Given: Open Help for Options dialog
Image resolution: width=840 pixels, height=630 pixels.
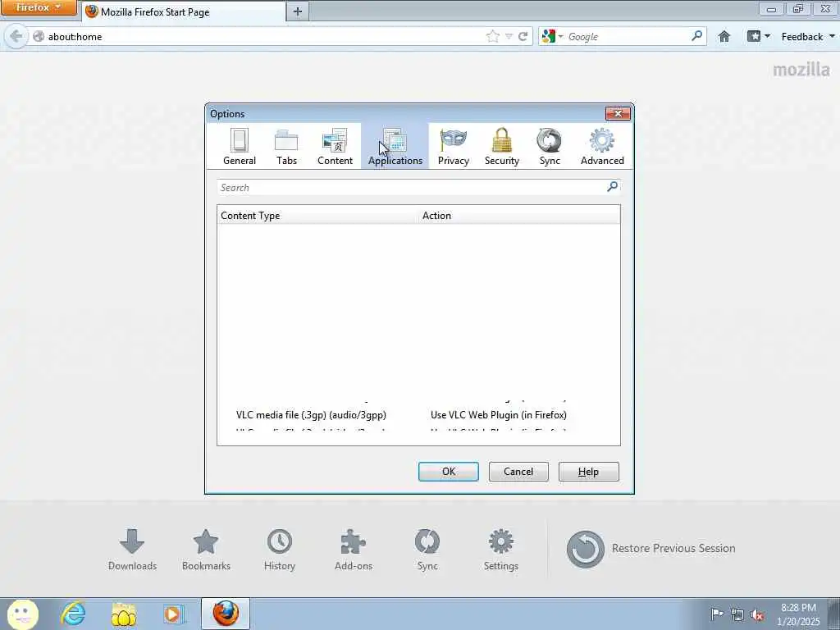Looking at the screenshot, I should 588,472.
